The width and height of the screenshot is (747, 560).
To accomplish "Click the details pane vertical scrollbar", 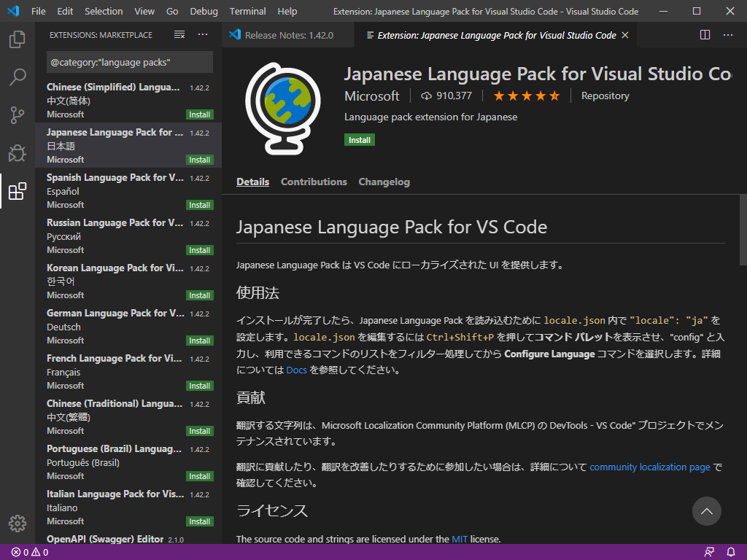I will click(743, 230).
